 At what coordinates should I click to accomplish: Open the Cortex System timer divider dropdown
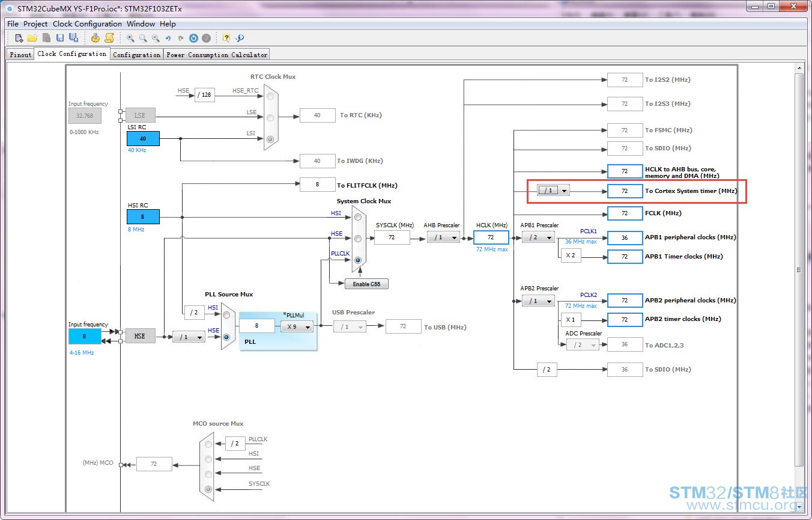point(553,191)
